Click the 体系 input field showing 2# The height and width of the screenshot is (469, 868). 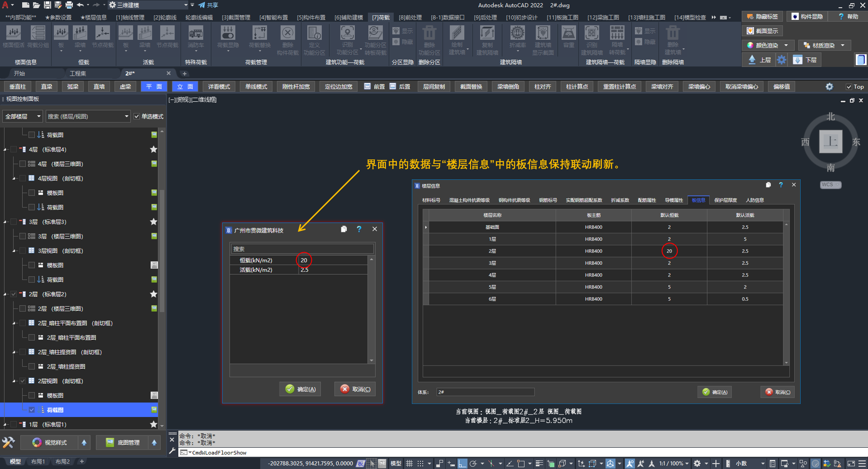click(485, 392)
